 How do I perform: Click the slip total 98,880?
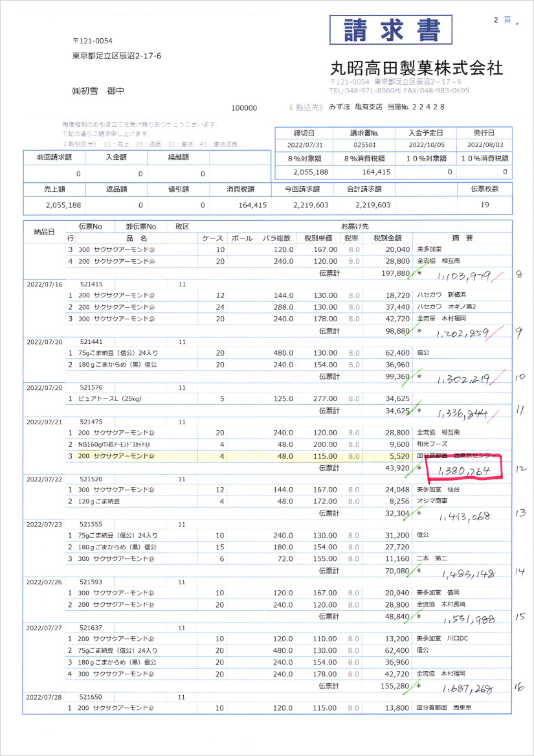click(397, 331)
